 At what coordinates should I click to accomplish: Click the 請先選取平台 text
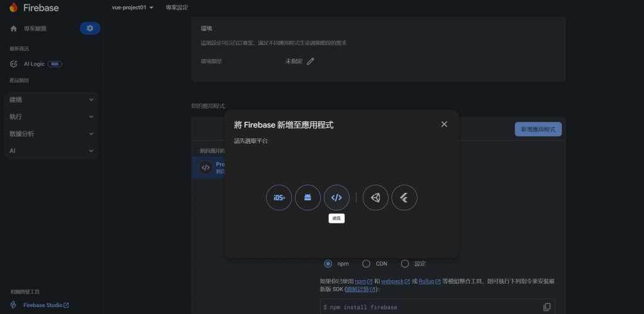pyautogui.click(x=251, y=141)
